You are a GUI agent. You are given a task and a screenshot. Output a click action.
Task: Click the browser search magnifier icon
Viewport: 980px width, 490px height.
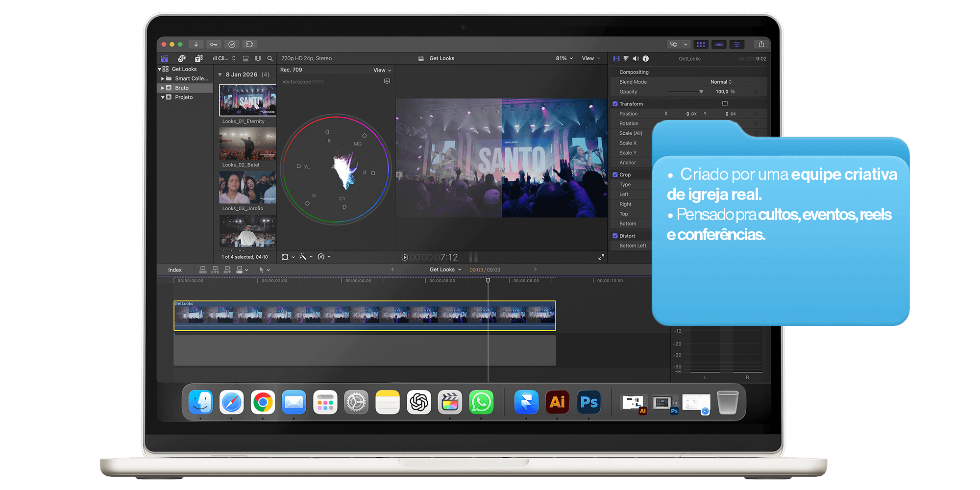click(x=270, y=58)
